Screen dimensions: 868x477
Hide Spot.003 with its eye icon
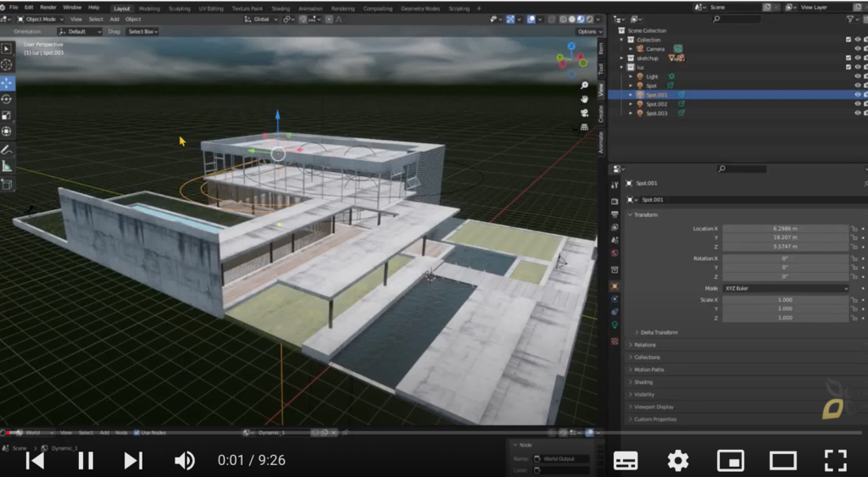pyautogui.click(x=858, y=113)
